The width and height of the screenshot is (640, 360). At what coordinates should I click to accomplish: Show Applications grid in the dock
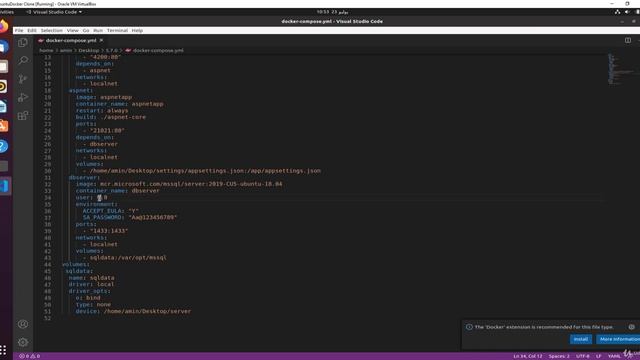[3, 350]
